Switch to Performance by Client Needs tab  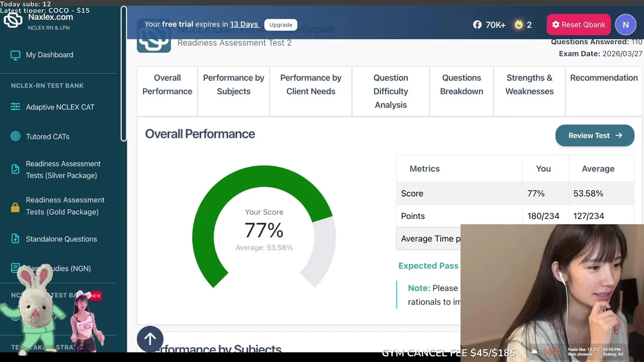[310, 91]
